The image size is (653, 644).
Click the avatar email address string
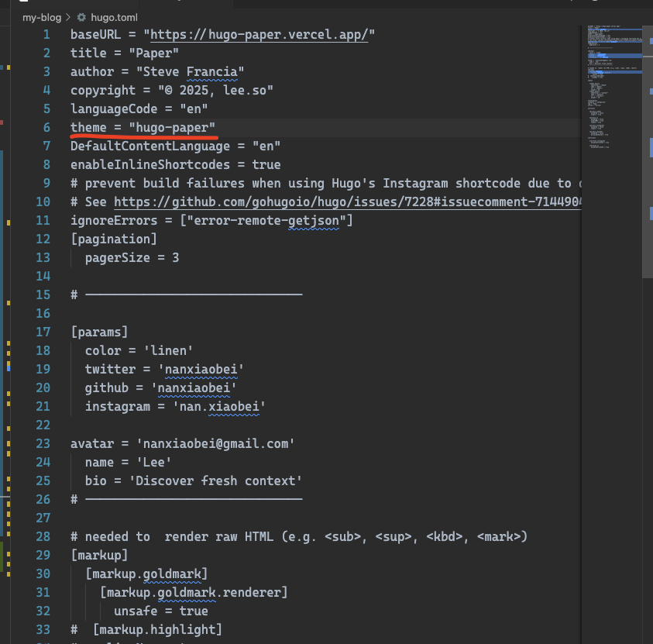(x=215, y=444)
